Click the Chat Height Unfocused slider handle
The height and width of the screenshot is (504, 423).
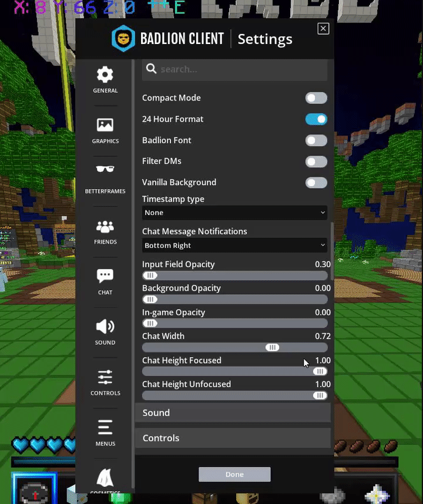(x=320, y=395)
